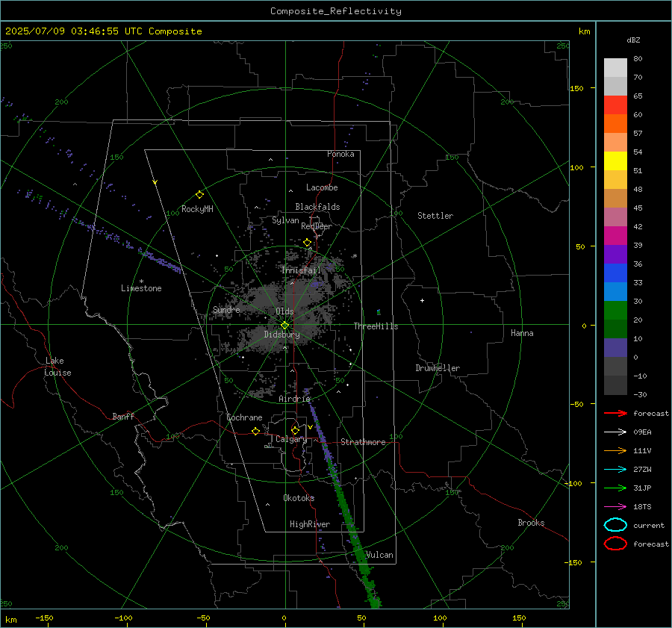672x628 pixels.
Task: Click the yellow diamond marker near RockyMH
Action: [x=199, y=195]
